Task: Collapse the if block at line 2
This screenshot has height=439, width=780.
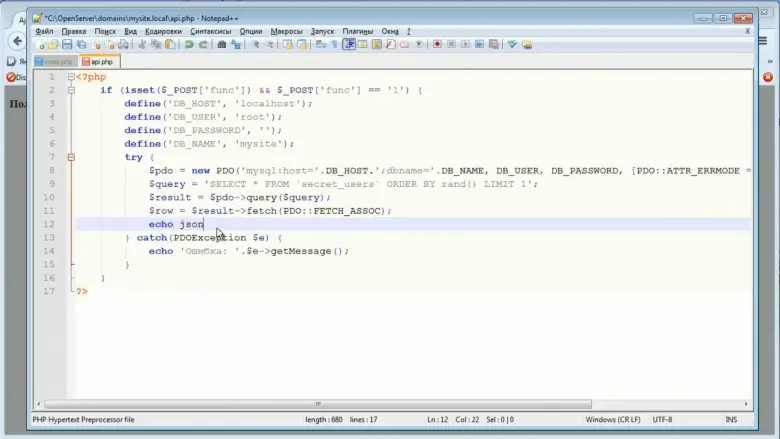Action: tap(71, 90)
